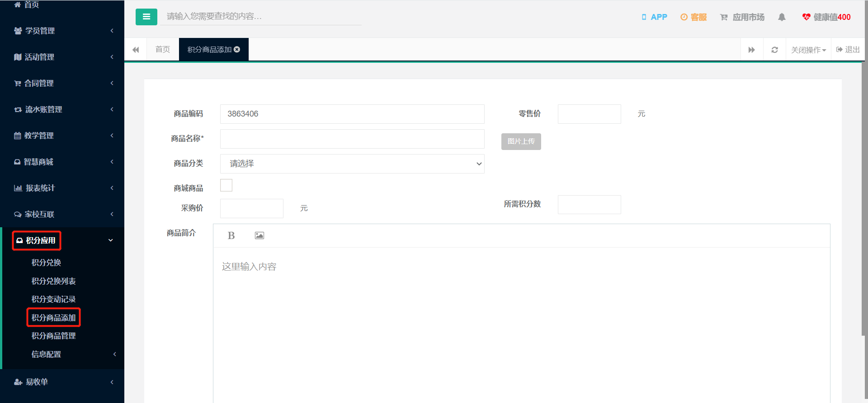Toggle the green hamburger menu button
This screenshot has height=403, width=868.
[x=146, y=17]
